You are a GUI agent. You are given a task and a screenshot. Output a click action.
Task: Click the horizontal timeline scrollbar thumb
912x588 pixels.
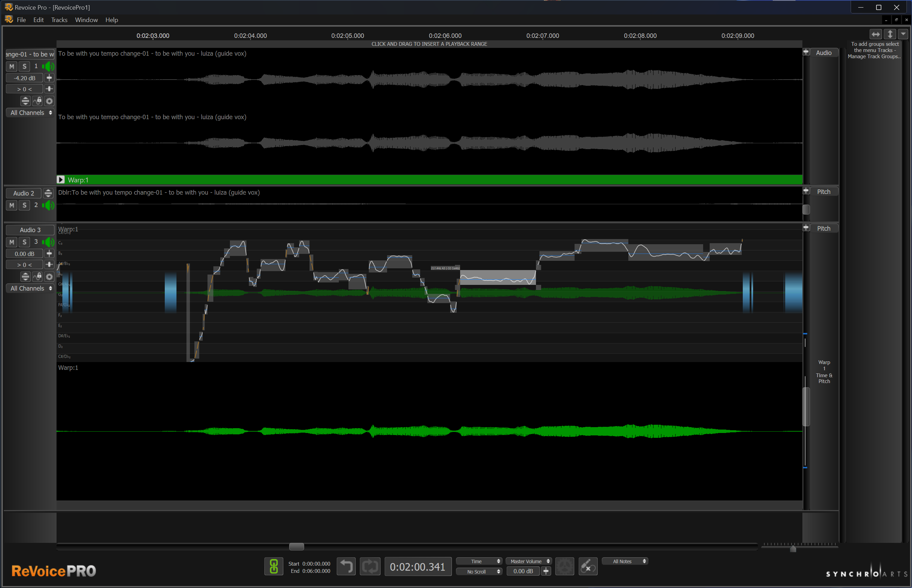pyautogui.click(x=296, y=546)
